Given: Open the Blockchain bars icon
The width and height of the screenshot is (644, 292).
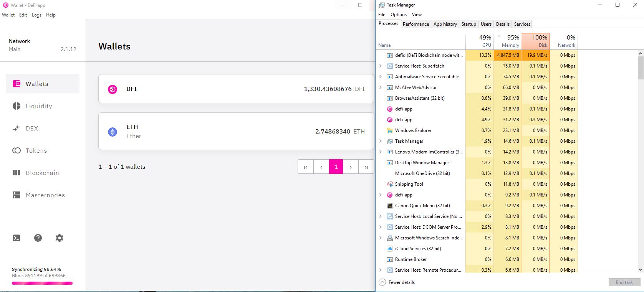Looking at the screenshot, I should pyautogui.click(x=17, y=173).
